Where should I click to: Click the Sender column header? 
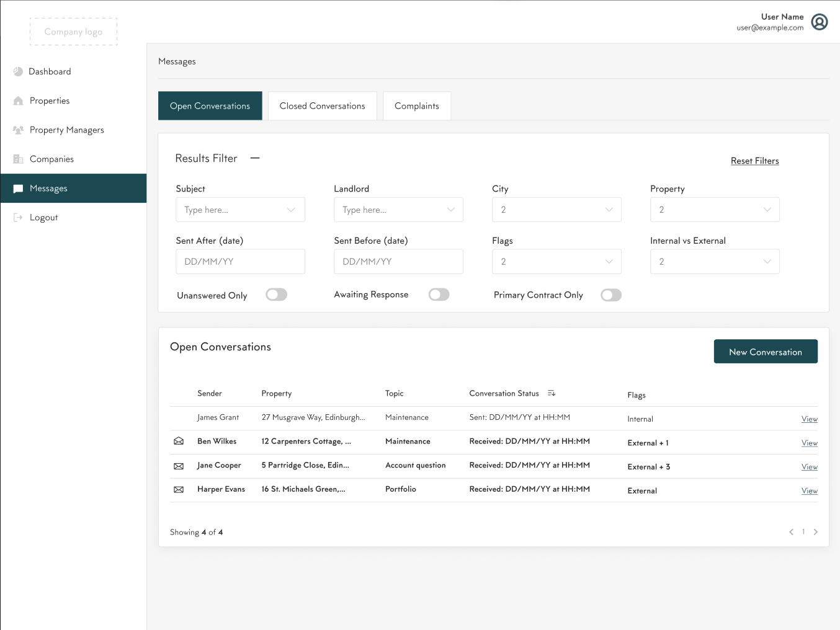tap(210, 394)
